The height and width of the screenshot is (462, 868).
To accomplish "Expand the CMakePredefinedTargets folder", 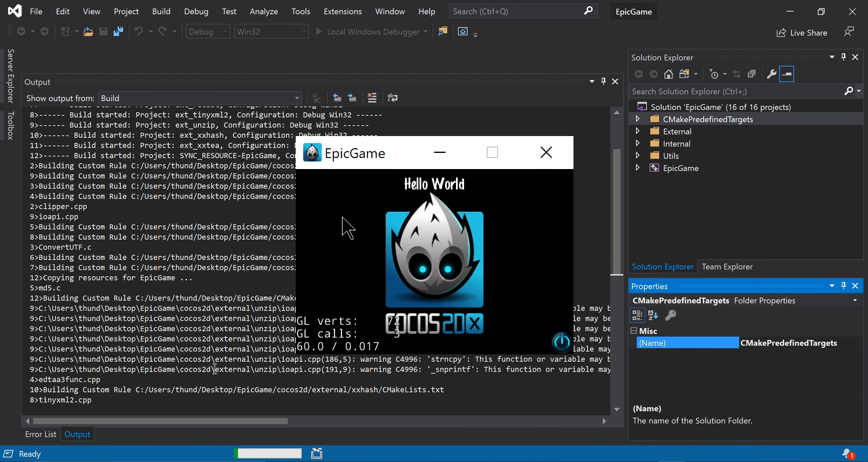I will point(638,119).
